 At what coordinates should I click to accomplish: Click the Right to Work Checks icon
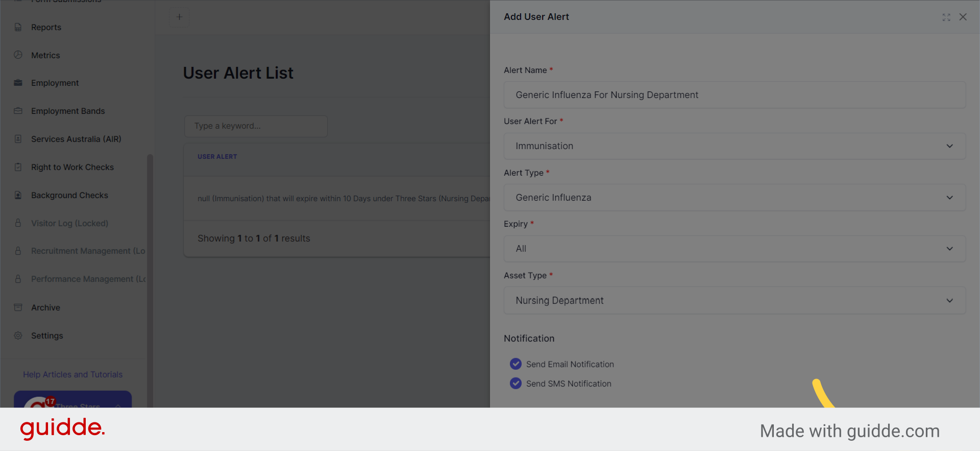[18, 167]
